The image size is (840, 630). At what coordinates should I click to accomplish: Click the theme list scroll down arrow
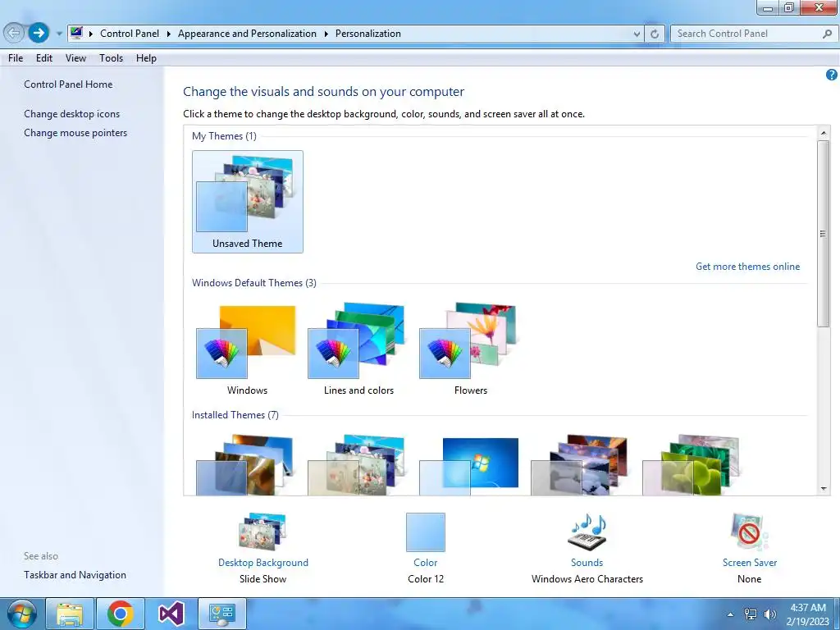(824, 489)
